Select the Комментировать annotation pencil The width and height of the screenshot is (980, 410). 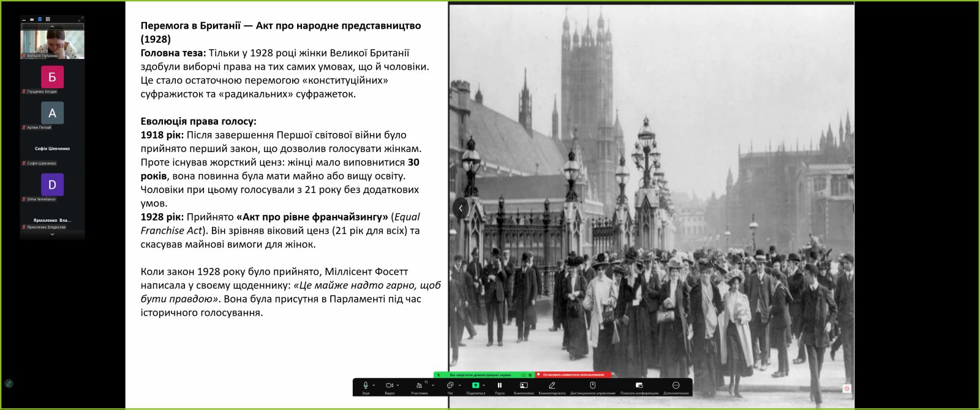click(552, 386)
